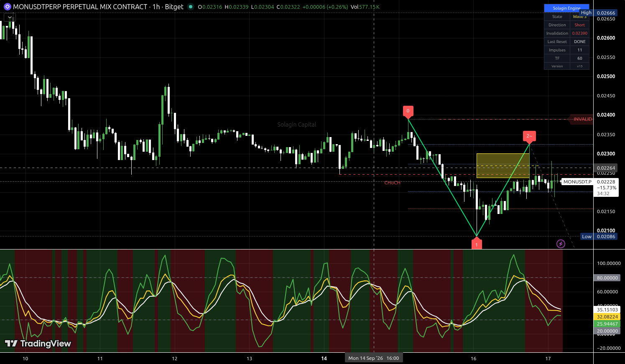
Task: Click the 0.02390 invalidation value
Action: (x=579, y=33)
